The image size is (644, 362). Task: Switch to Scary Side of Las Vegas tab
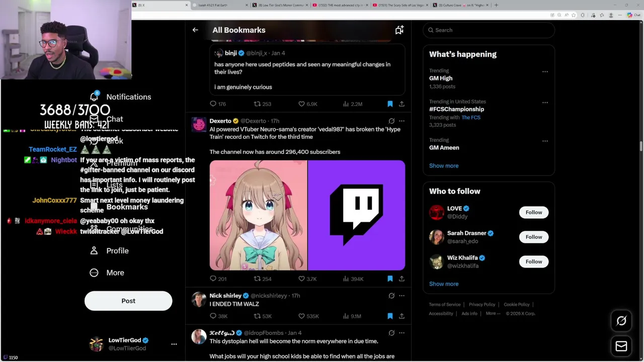point(400,5)
